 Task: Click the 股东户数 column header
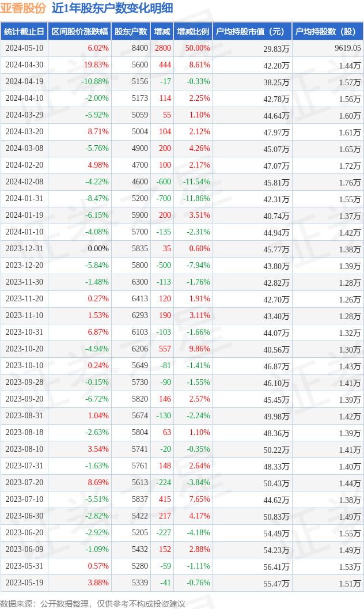click(131, 32)
